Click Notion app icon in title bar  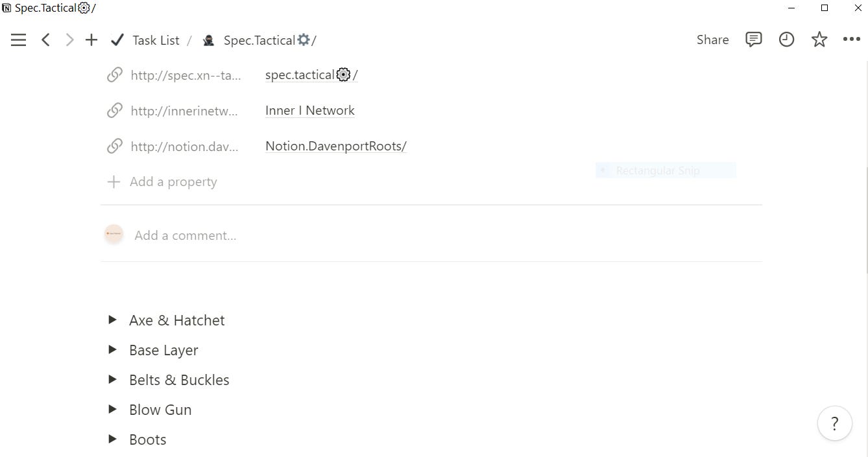[x=6, y=8]
